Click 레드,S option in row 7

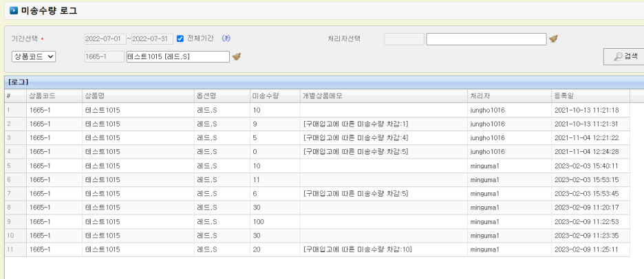[x=207, y=194]
